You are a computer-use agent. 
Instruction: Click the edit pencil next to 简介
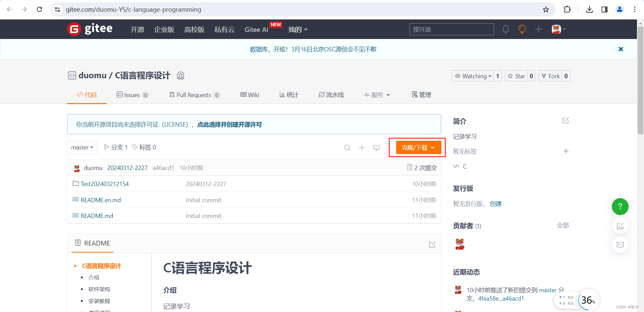pos(566,120)
